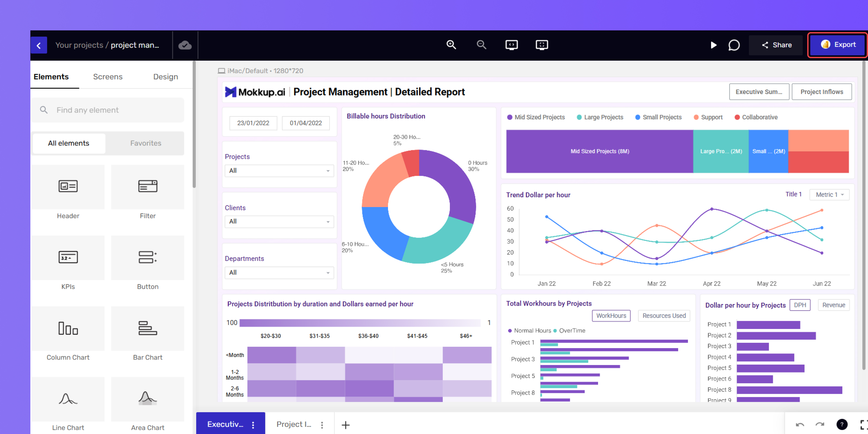Image resolution: width=868 pixels, height=434 pixels.
Task: Click Your projects breadcrumb link
Action: (79, 45)
